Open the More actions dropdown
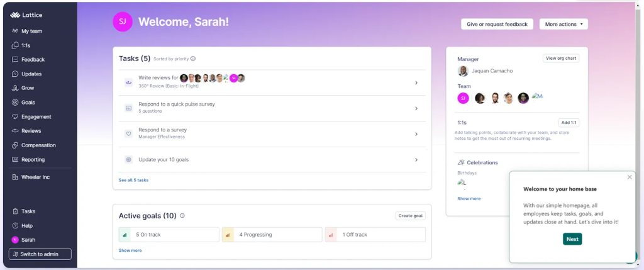 [x=563, y=24]
